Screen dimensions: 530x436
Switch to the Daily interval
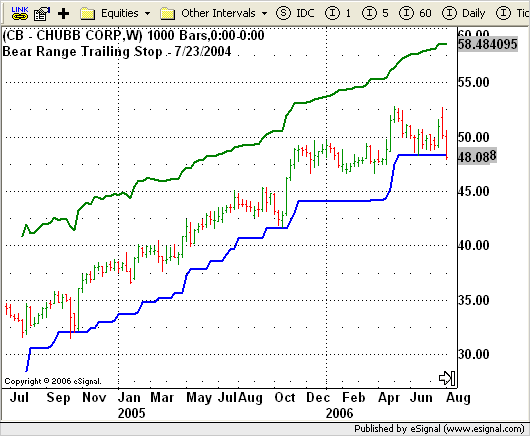[463, 14]
